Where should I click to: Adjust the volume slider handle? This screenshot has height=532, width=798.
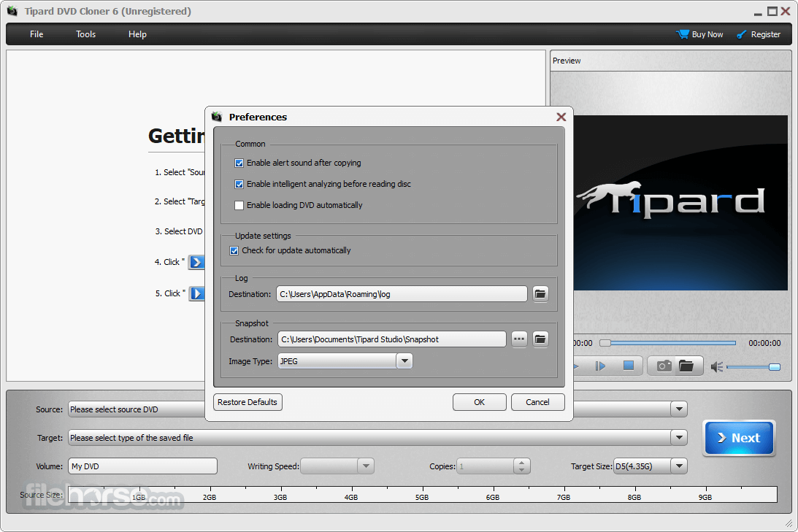coord(774,366)
